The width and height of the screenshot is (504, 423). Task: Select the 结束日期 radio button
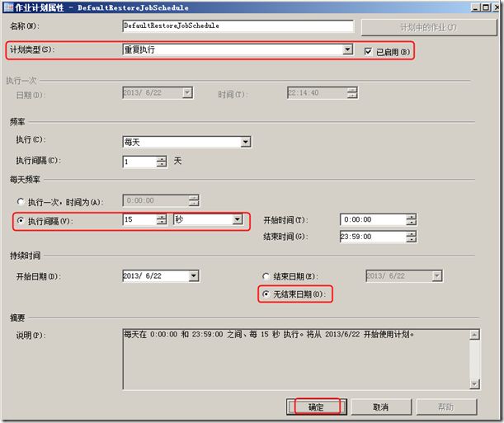click(x=266, y=276)
